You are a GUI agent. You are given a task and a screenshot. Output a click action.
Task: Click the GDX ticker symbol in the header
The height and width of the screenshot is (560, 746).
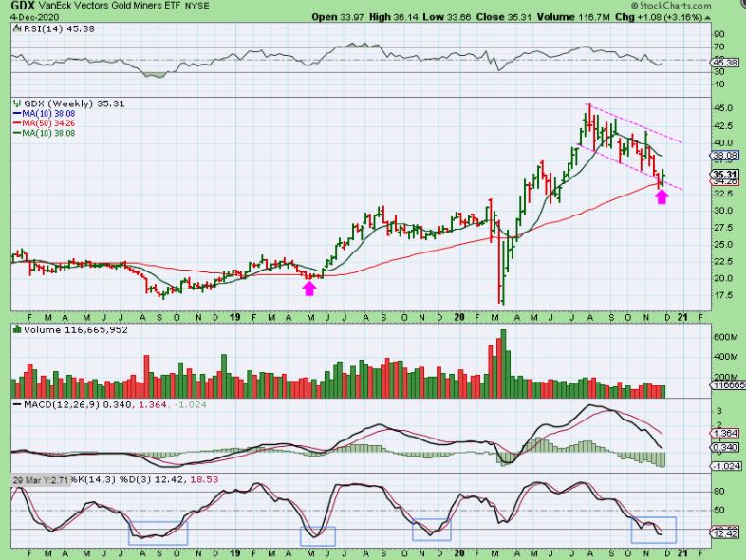point(24,6)
